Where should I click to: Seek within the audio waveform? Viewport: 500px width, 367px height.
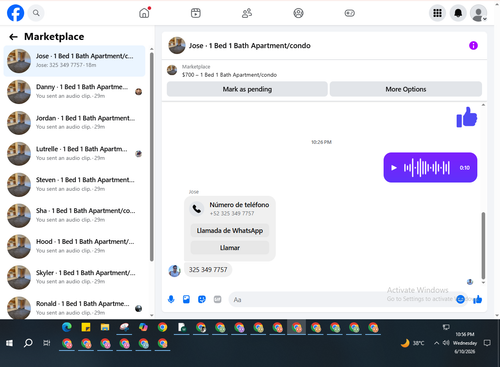(x=427, y=168)
